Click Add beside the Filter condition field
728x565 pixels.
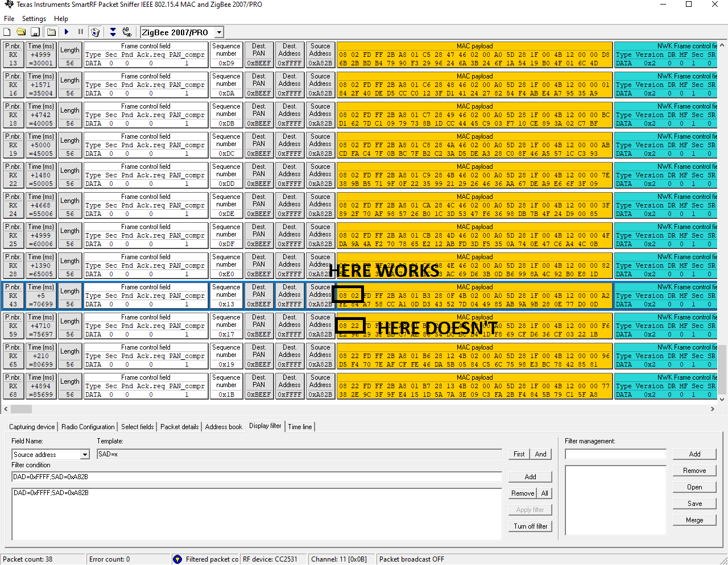coord(531,477)
